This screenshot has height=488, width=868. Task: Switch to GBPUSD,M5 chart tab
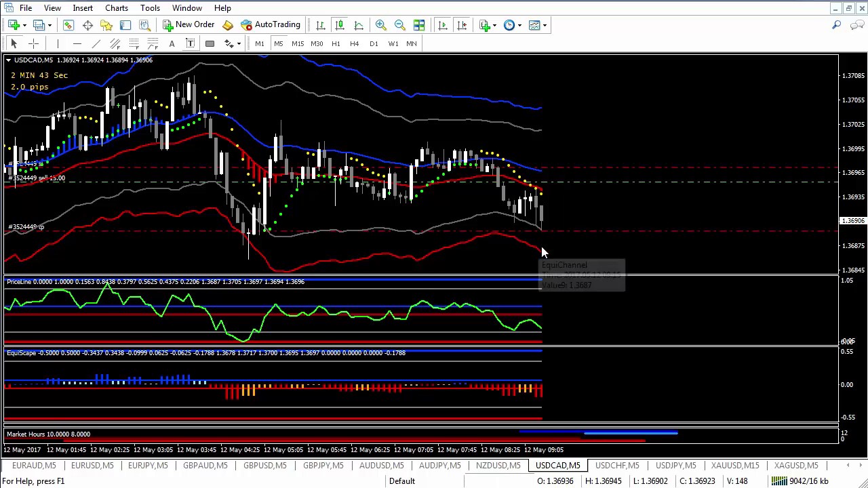tap(265, 466)
